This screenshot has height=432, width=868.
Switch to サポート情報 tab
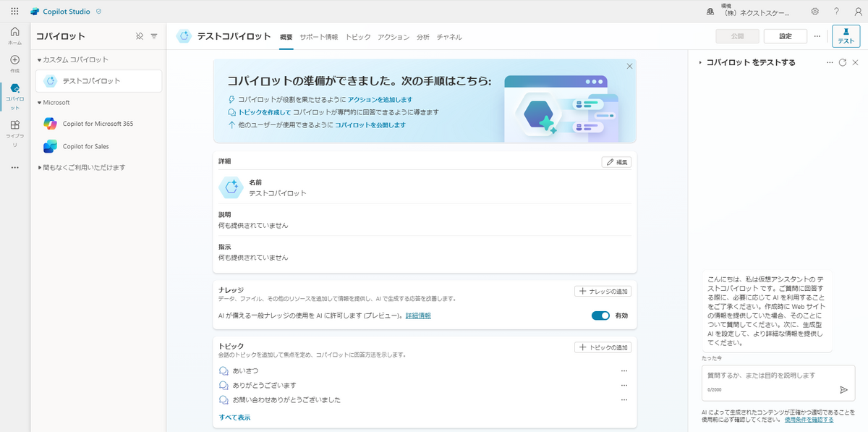[318, 37]
